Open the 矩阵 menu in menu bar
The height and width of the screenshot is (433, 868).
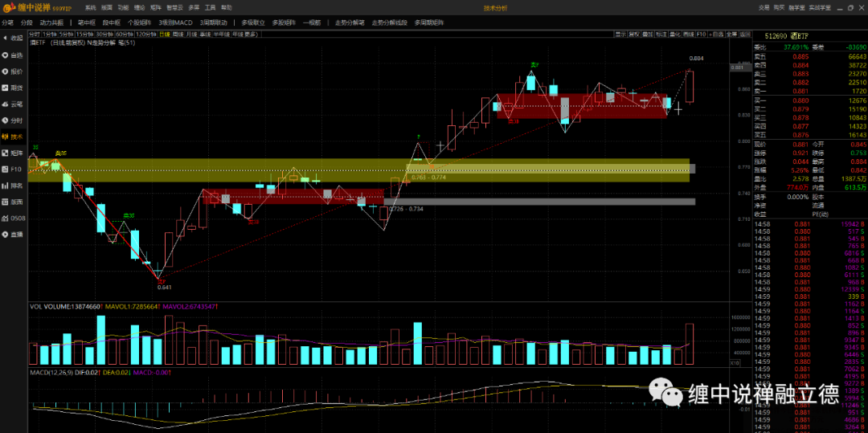(156, 8)
